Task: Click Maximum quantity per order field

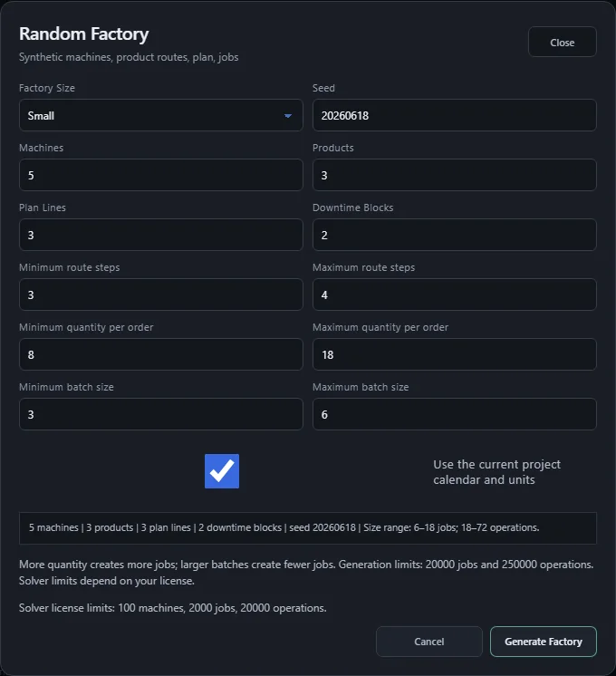Action: coord(455,354)
